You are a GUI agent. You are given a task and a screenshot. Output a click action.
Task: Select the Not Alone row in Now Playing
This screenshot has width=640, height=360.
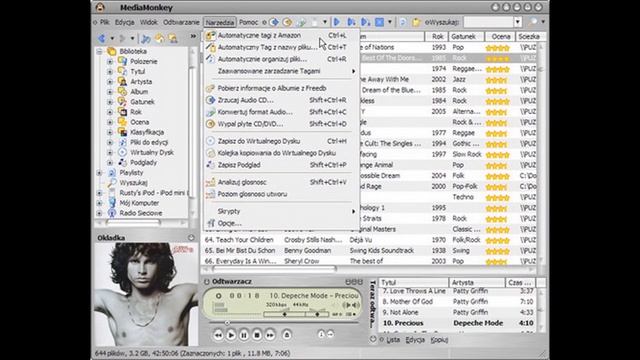point(458,312)
